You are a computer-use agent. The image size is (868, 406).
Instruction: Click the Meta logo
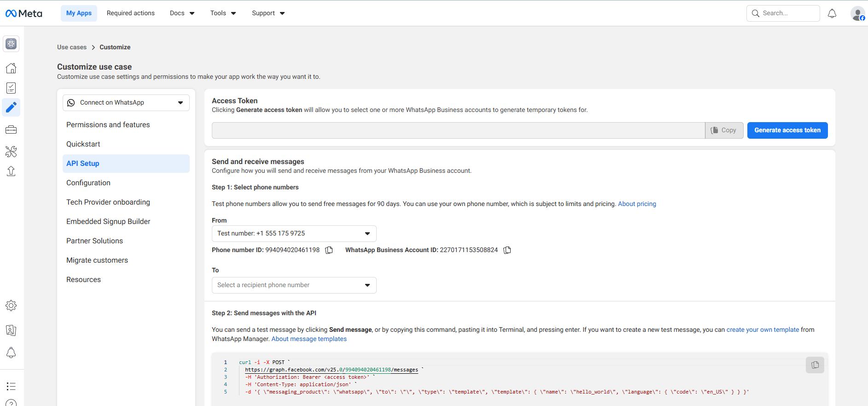pos(23,13)
